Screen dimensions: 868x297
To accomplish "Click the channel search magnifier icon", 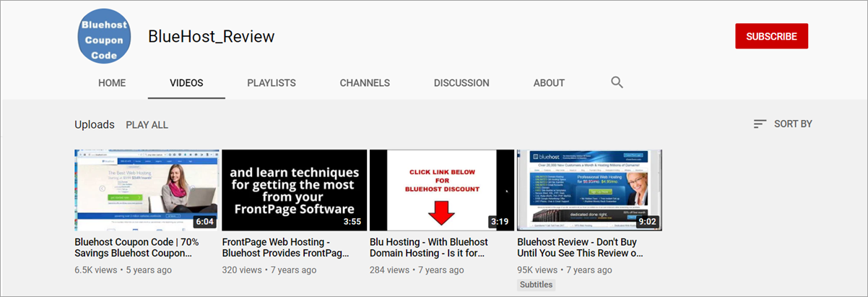I will coord(617,82).
